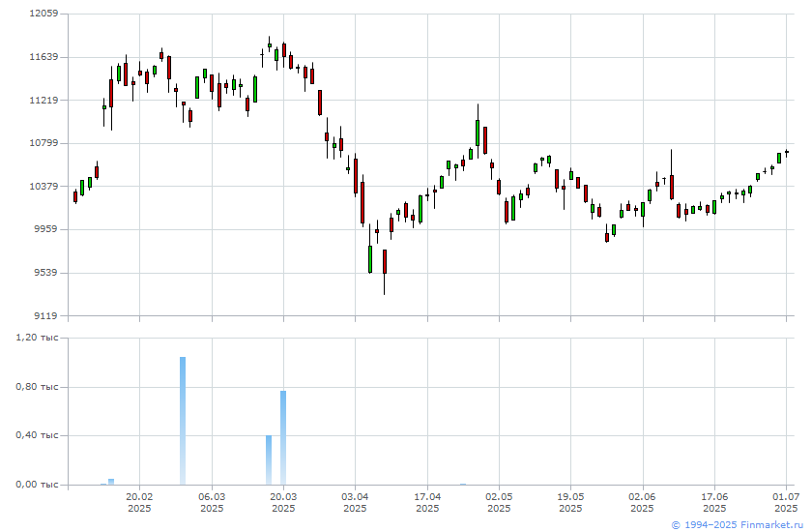
Task: Click the 17.06 2025 date label
Action: coord(714,502)
